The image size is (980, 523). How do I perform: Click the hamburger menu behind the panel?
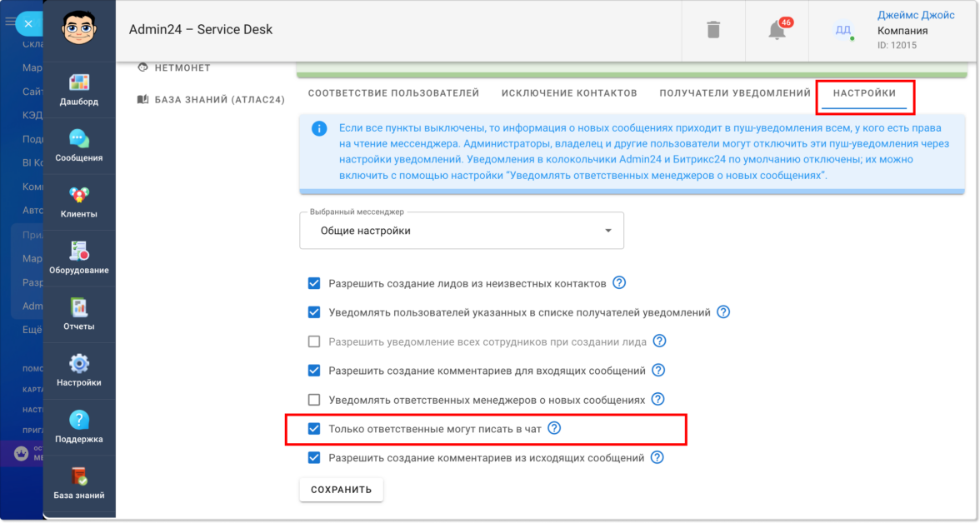9,22
